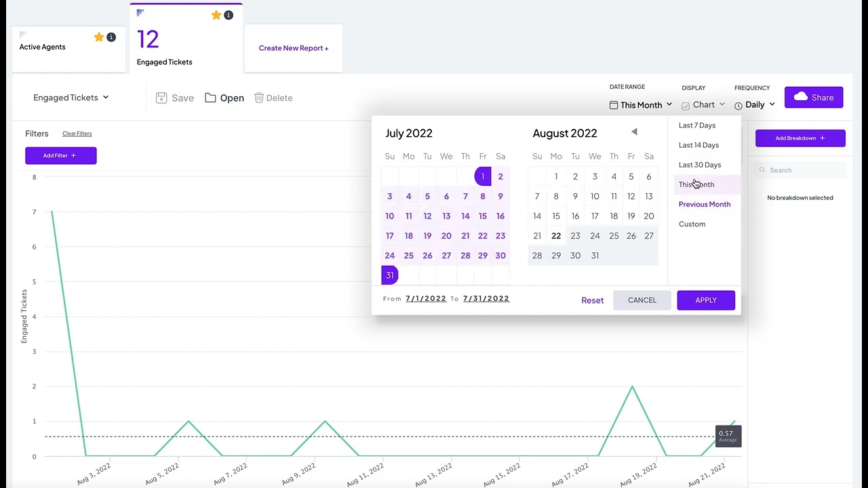Click the Delete trash icon
This screenshot has width=868, height=488.
pos(258,98)
